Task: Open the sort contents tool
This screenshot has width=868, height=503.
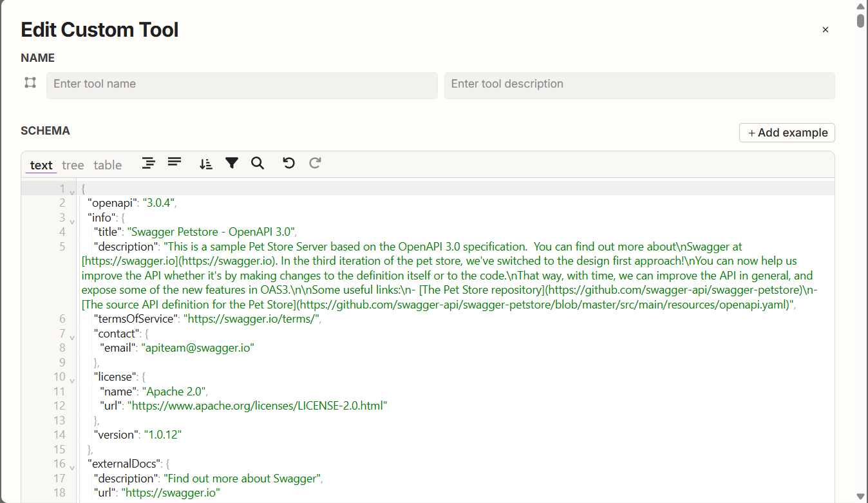Action: click(205, 164)
